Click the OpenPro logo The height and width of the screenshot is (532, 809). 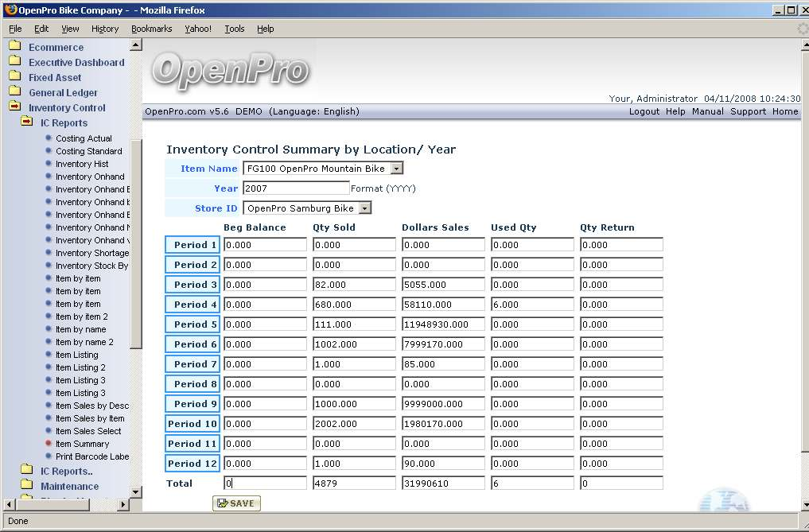pyautogui.click(x=230, y=71)
